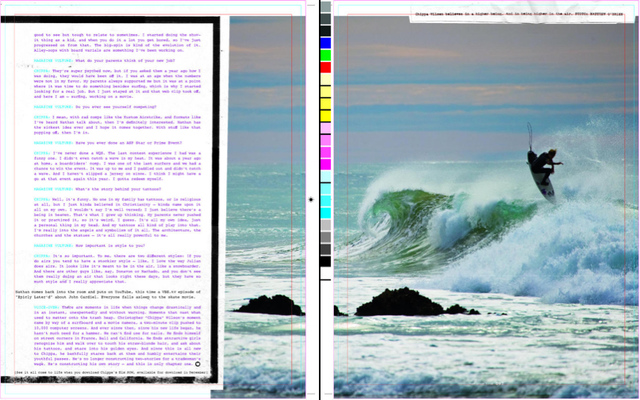Click the registration crosshair mark between pages

click(311, 200)
